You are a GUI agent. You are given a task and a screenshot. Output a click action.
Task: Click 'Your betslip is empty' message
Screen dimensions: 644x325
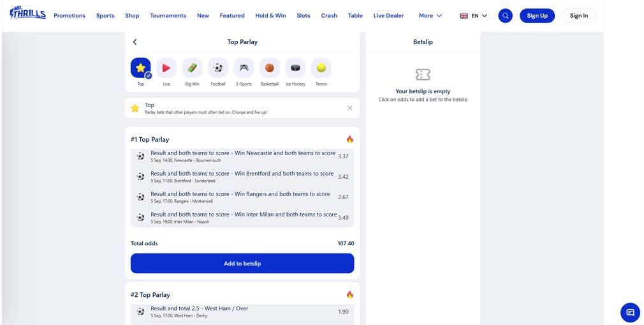(423, 91)
